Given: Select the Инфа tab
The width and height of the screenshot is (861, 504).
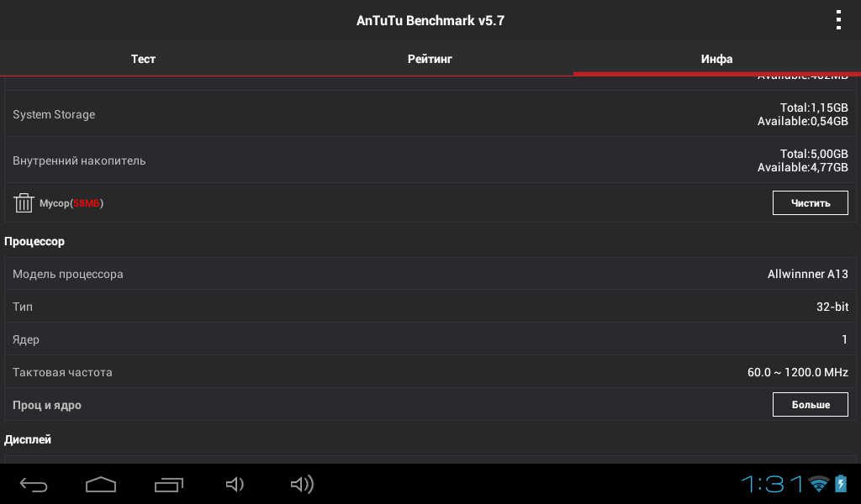Looking at the screenshot, I should [716, 59].
